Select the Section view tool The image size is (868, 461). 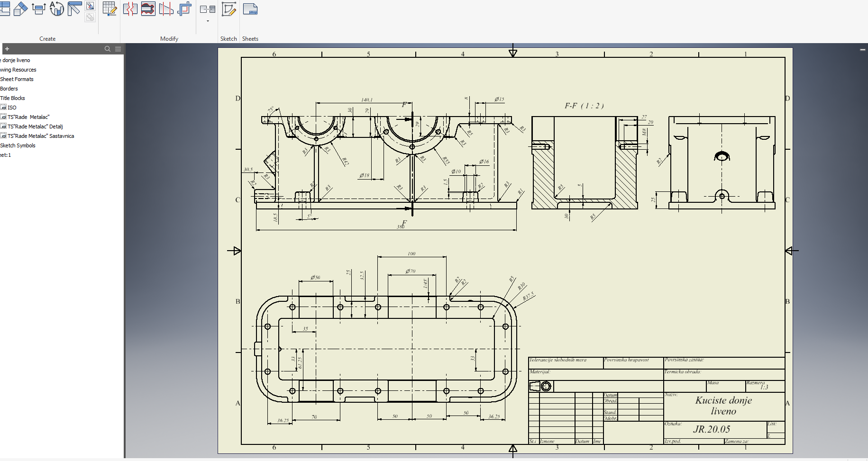pos(38,9)
